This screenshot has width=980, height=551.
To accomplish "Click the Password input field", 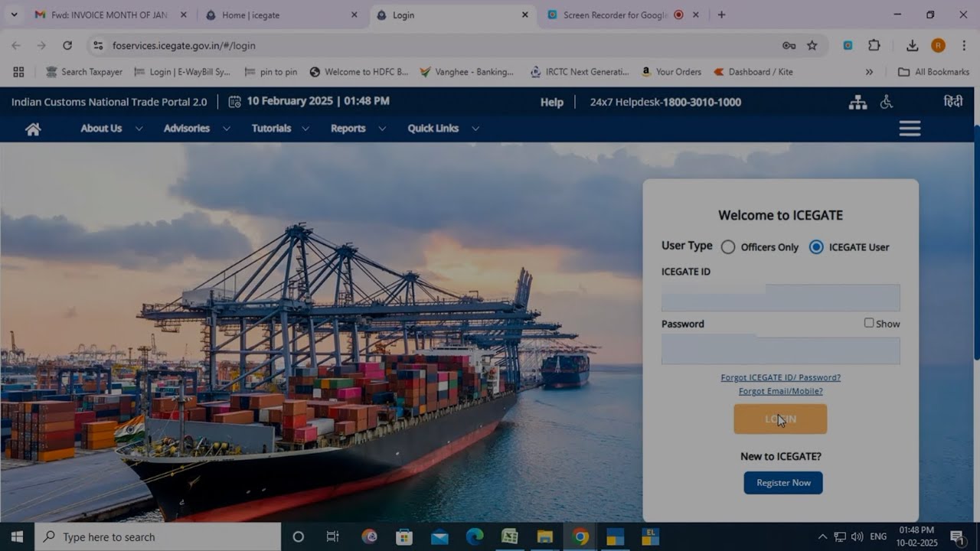I will [780, 350].
